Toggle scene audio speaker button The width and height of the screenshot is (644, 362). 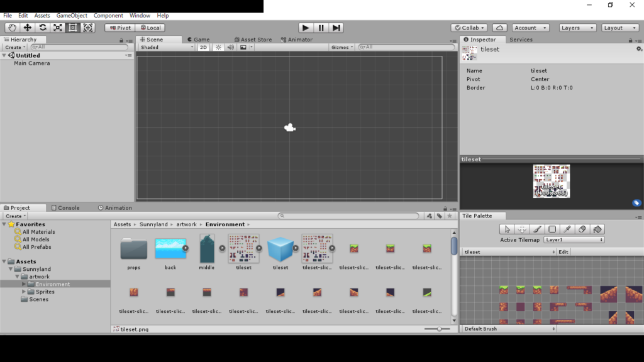tap(230, 47)
